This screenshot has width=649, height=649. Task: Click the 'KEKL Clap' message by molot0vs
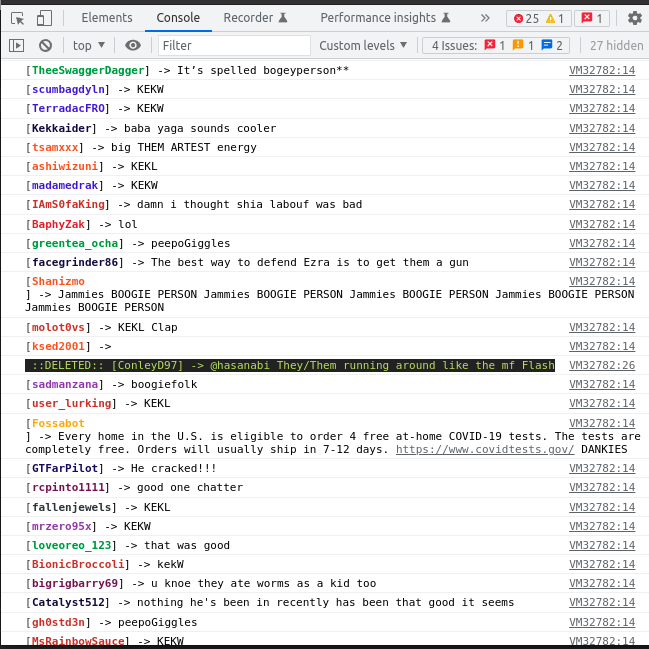[x=148, y=327]
